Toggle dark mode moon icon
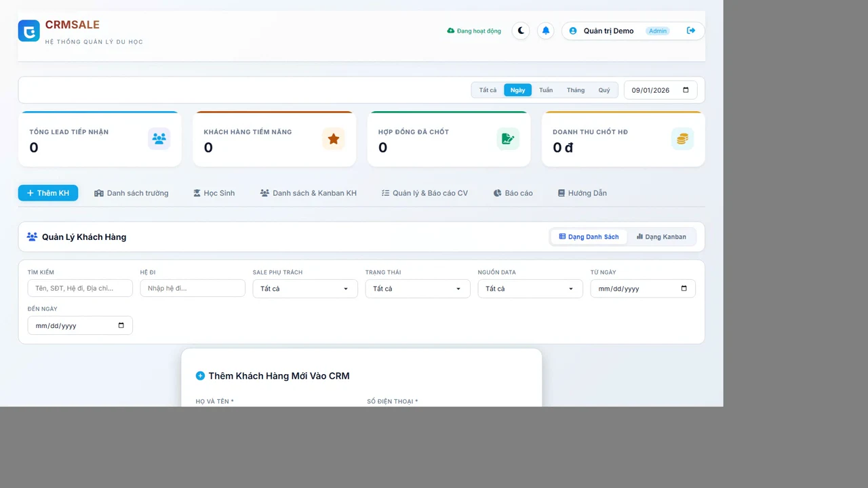 pyautogui.click(x=521, y=30)
